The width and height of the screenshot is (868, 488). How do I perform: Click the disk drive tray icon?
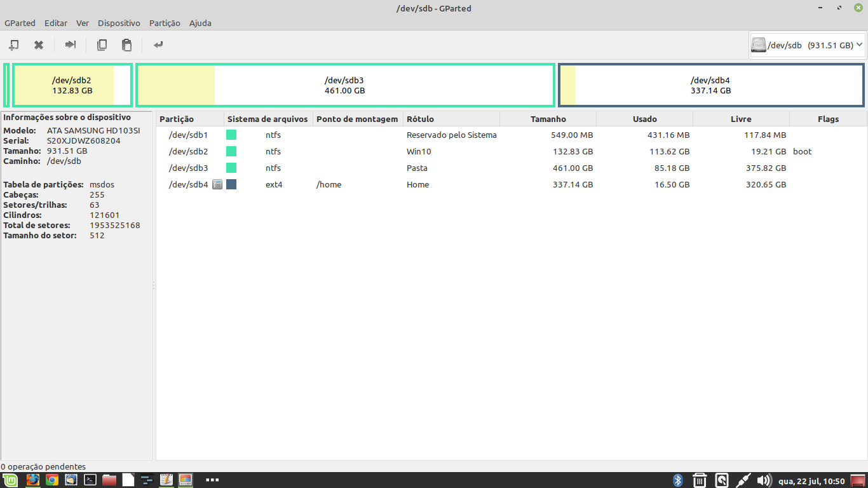pos(721,480)
